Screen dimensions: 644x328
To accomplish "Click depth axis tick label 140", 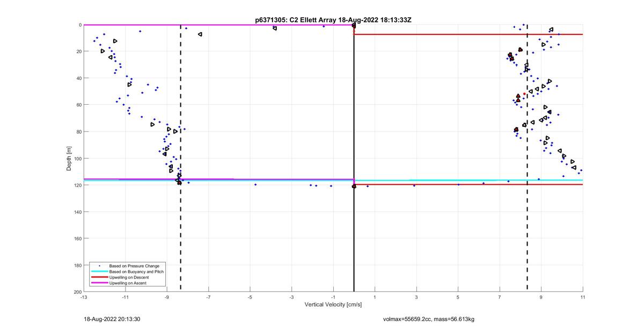I will tap(77, 212).
